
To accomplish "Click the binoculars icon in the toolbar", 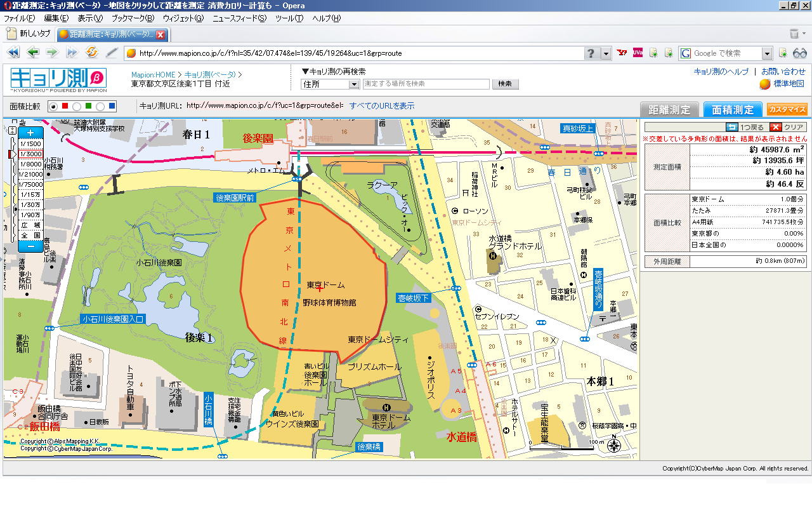I will pyautogui.click(x=800, y=53).
